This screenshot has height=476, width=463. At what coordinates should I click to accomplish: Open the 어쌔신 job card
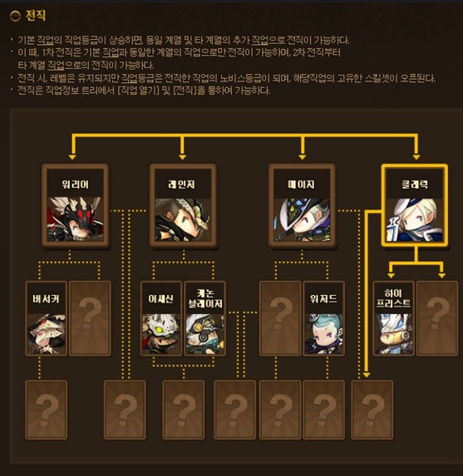click(x=161, y=318)
